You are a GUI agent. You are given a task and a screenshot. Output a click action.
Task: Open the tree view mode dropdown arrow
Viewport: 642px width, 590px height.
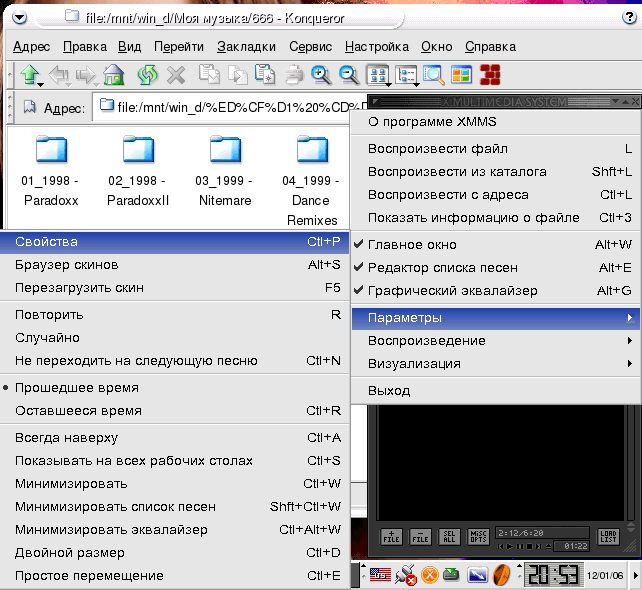(417, 85)
